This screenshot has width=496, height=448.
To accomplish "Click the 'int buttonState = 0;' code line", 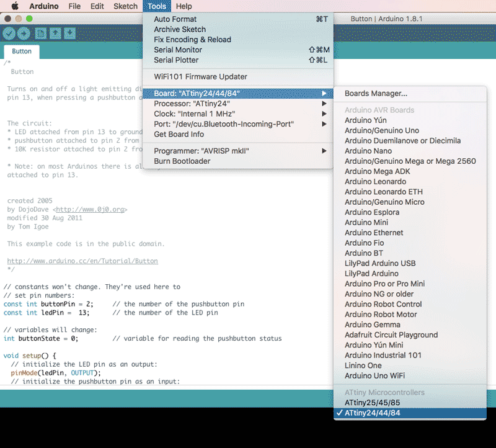I will pyautogui.click(x=41, y=338).
